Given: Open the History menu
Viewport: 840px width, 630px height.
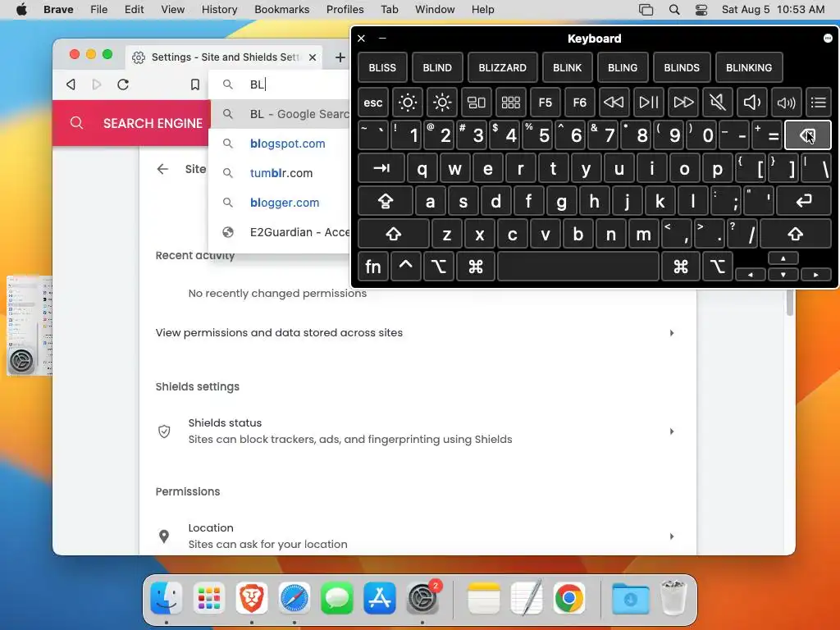Looking at the screenshot, I should click(x=219, y=10).
